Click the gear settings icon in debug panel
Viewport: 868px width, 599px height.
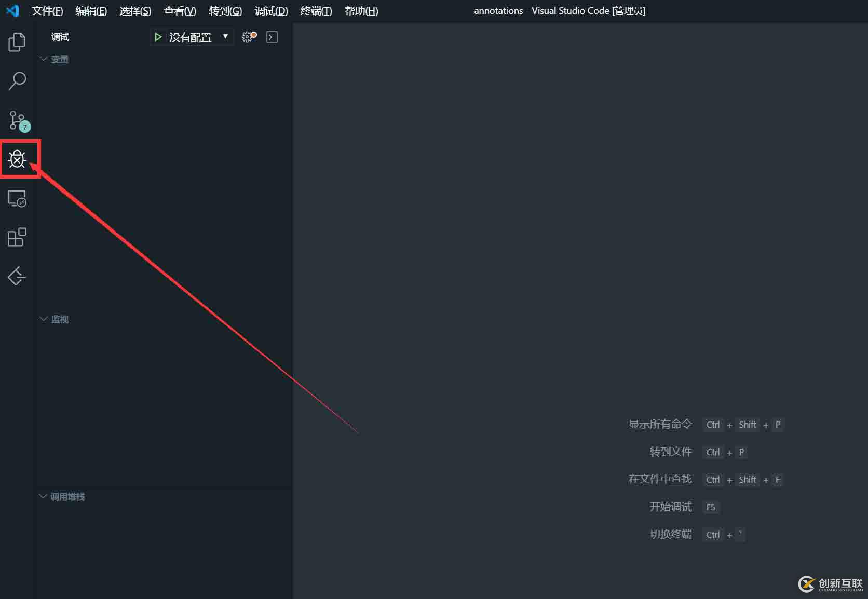248,36
